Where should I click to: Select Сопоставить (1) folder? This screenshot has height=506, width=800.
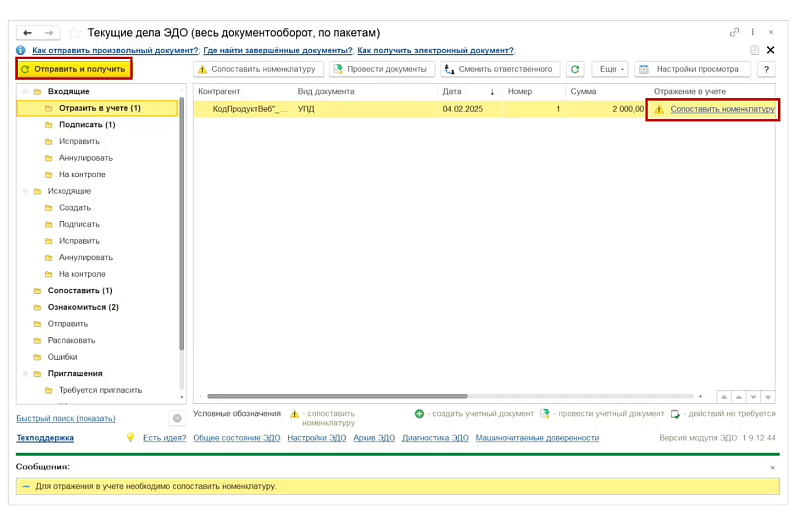click(x=80, y=291)
